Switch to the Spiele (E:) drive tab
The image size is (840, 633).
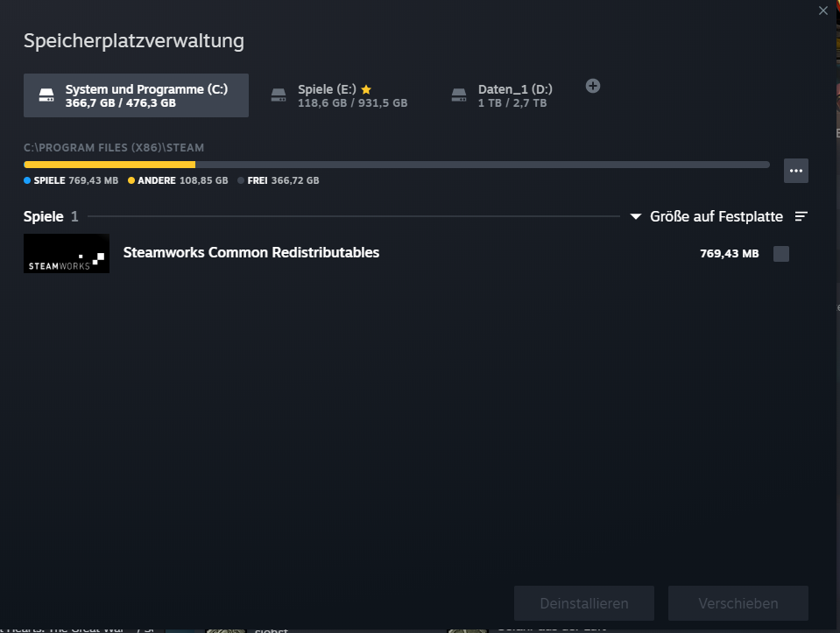339,95
